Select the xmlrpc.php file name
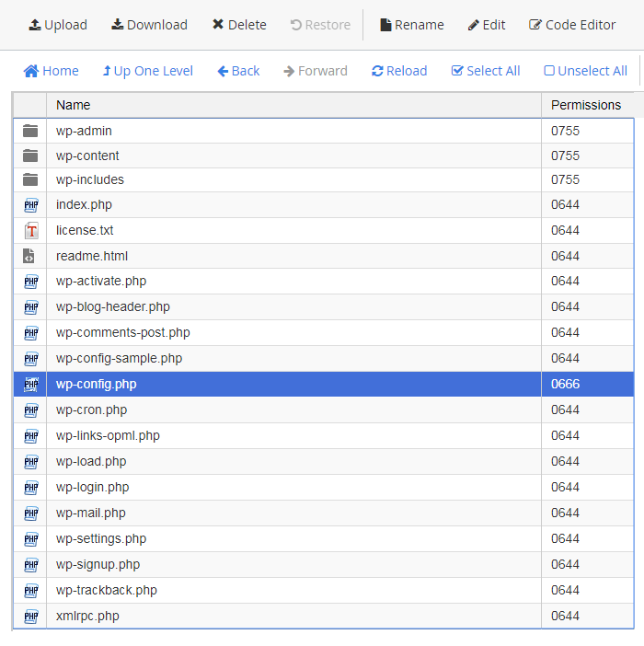The width and height of the screenshot is (644, 646). (x=87, y=616)
